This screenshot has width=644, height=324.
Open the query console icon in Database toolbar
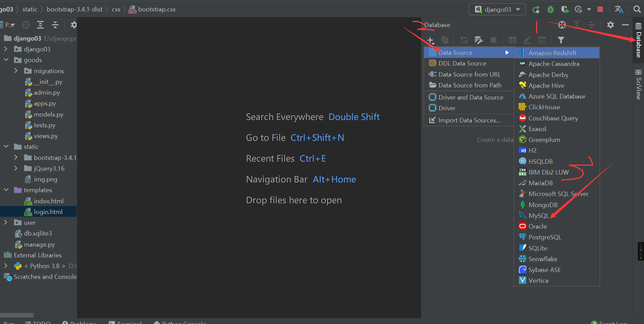click(x=542, y=41)
